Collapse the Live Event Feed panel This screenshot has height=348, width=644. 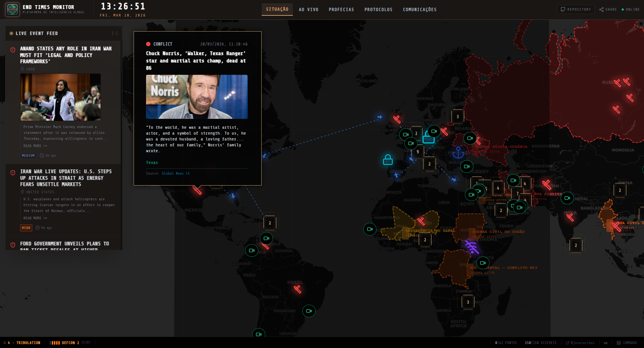click(115, 33)
